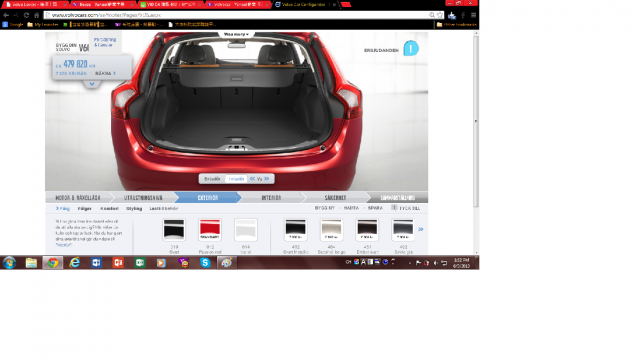Expand the price panel down chevron
Image resolution: width=640 pixels, height=360 pixels.
click(92, 84)
